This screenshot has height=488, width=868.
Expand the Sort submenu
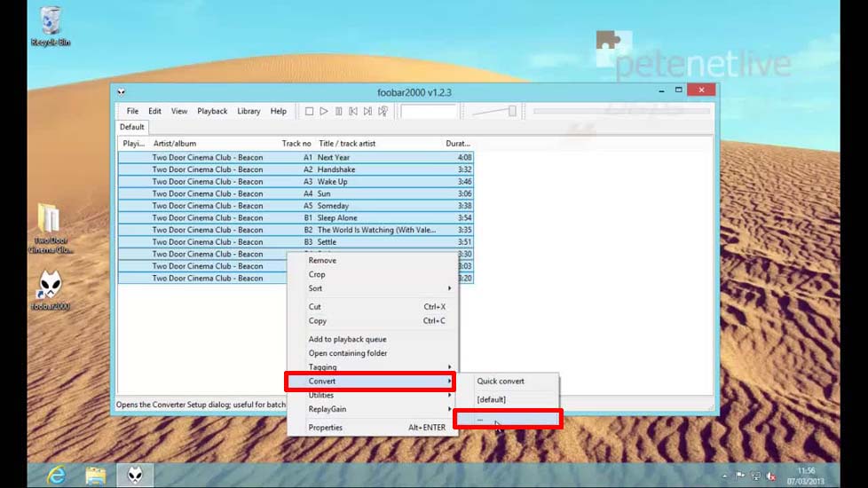coord(373,288)
